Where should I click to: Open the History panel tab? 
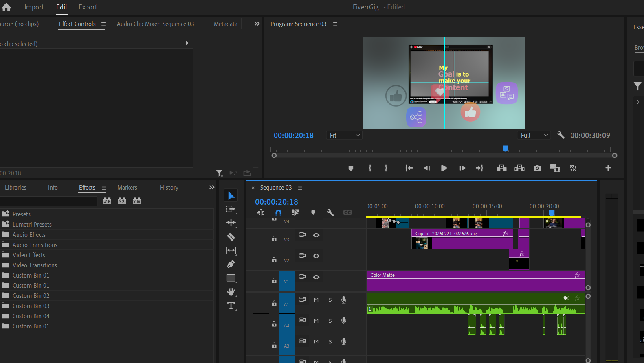(x=169, y=188)
